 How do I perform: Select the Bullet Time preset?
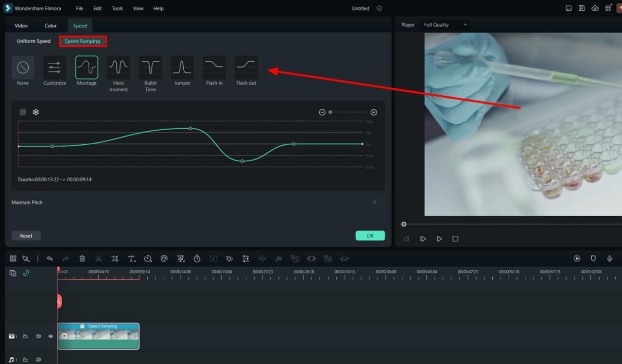click(x=150, y=68)
